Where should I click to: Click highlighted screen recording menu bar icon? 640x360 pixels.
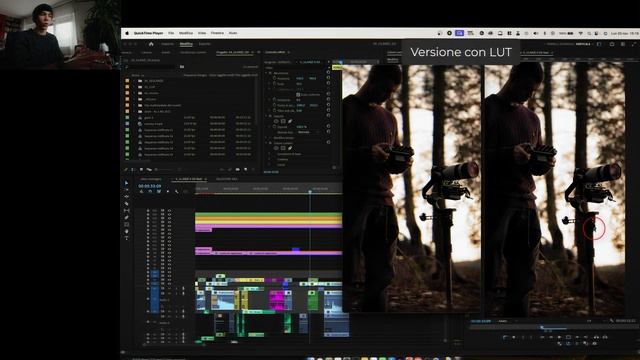coord(459,33)
